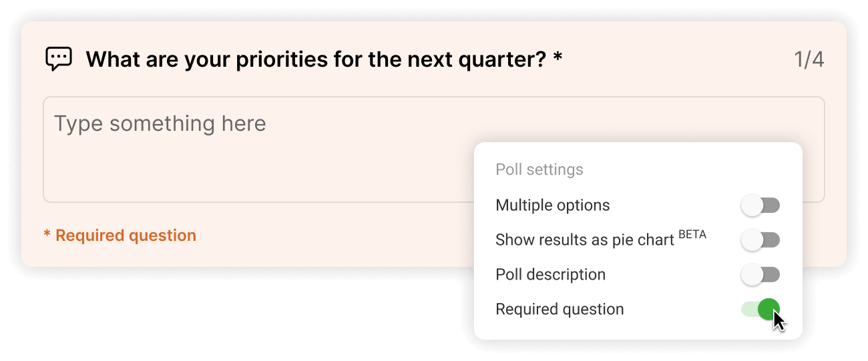
Task: Enable the Poll description switch
Action: click(760, 275)
